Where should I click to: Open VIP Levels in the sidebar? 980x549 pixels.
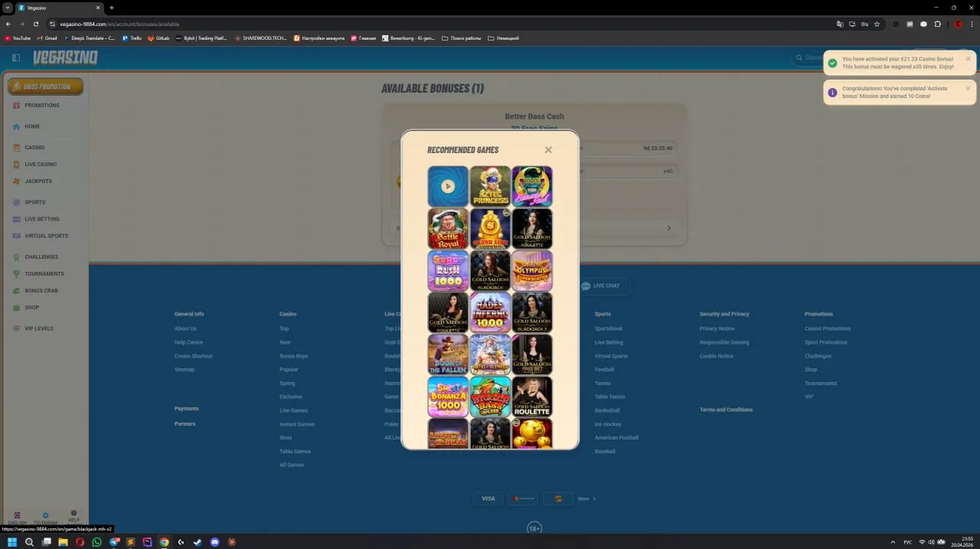pyautogui.click(x=39, y=328)
